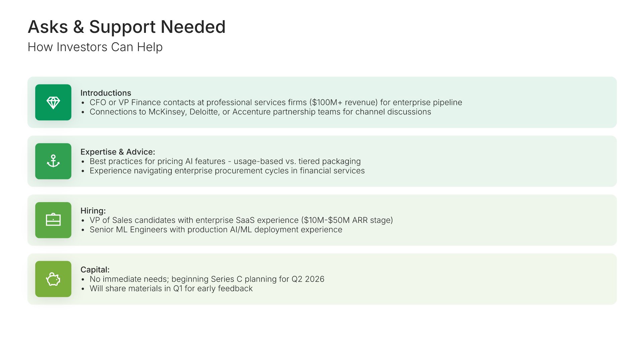Click the 'Capital:' heading

(x=95, y=269)
